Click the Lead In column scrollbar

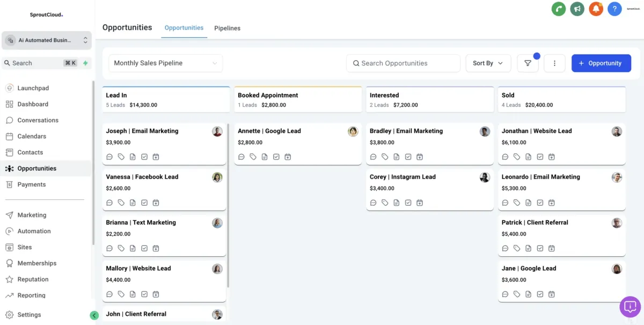228,205
